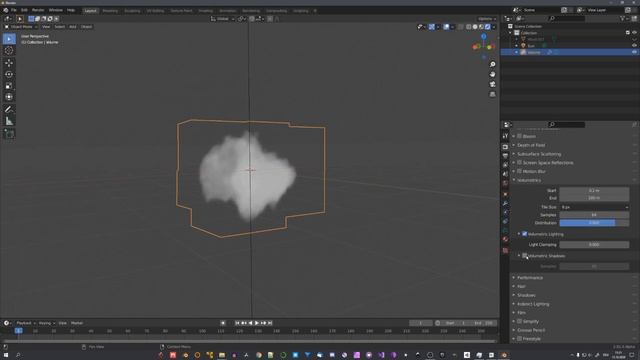Select the Transform tool
The width and height of the screenshot is (640, 360).
click(9, 97)
